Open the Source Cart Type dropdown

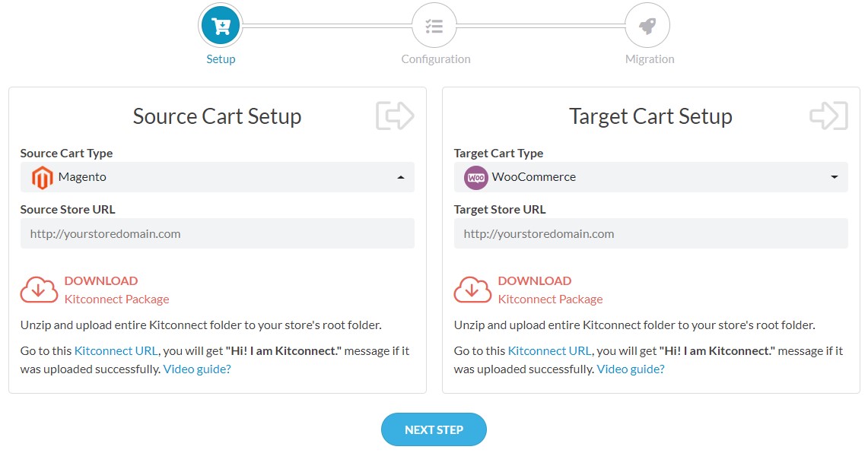point(217,177)
